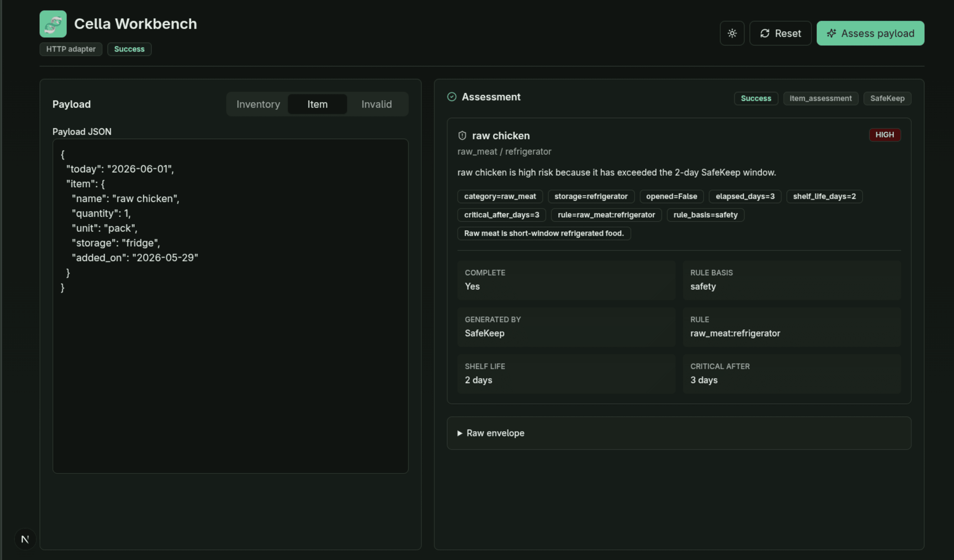The height and width of the screenshot is (560, 954).
Task: Click the item_assessment badge
Action: [x=820, y=98]
